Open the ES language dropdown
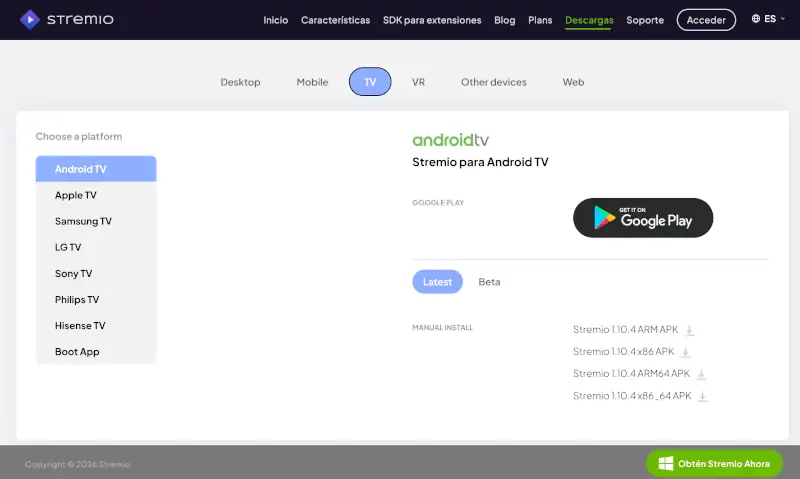Viewport: 800px width, 479px height. point(768,19)
